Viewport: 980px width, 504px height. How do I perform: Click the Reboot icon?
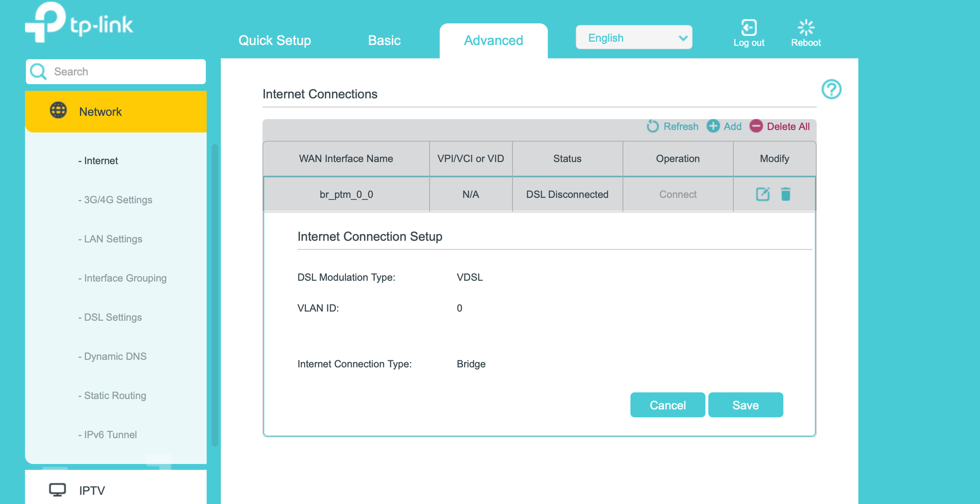[806, 28]
